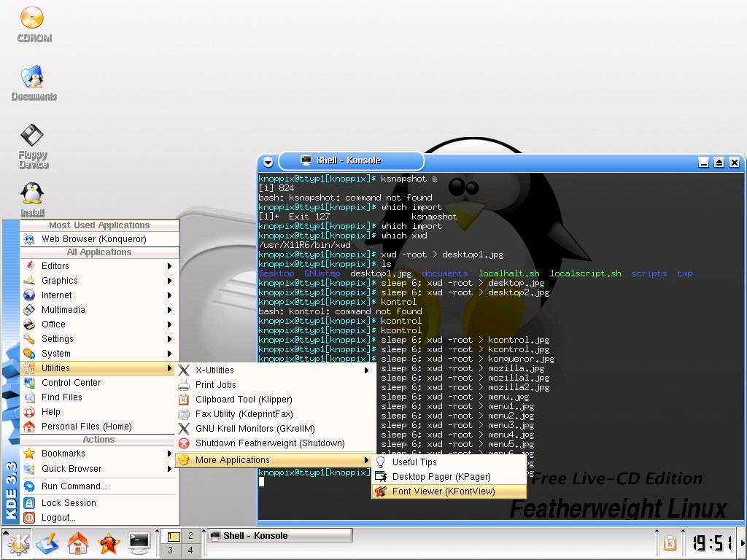Click Shell - Konsole taskbar button
This screenshot has height=560, width=747.
click(280, 536)
